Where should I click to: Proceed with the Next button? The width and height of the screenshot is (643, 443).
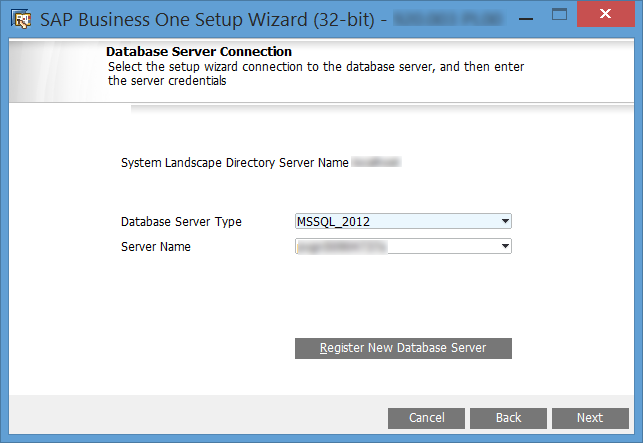point(590,418)
